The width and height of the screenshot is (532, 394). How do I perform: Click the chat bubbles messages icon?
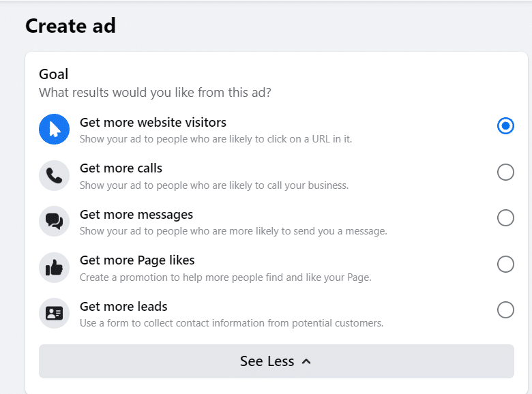55,222
